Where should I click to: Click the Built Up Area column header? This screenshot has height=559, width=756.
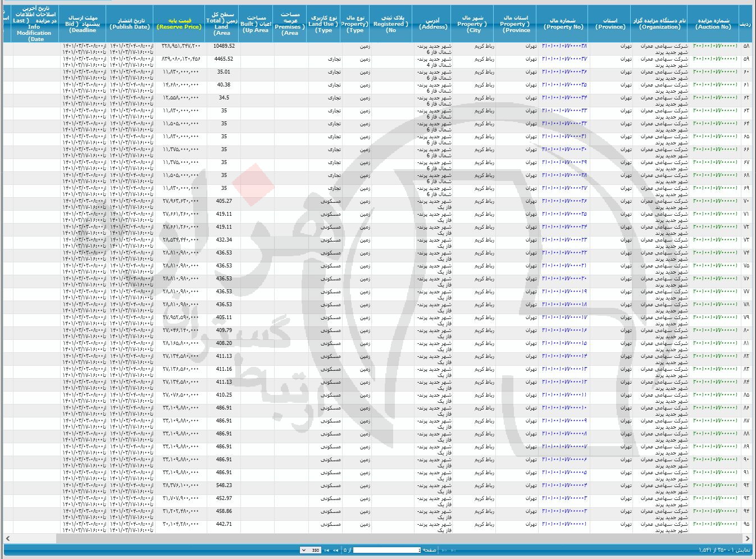pyautogui.click(x=256, y=24)
